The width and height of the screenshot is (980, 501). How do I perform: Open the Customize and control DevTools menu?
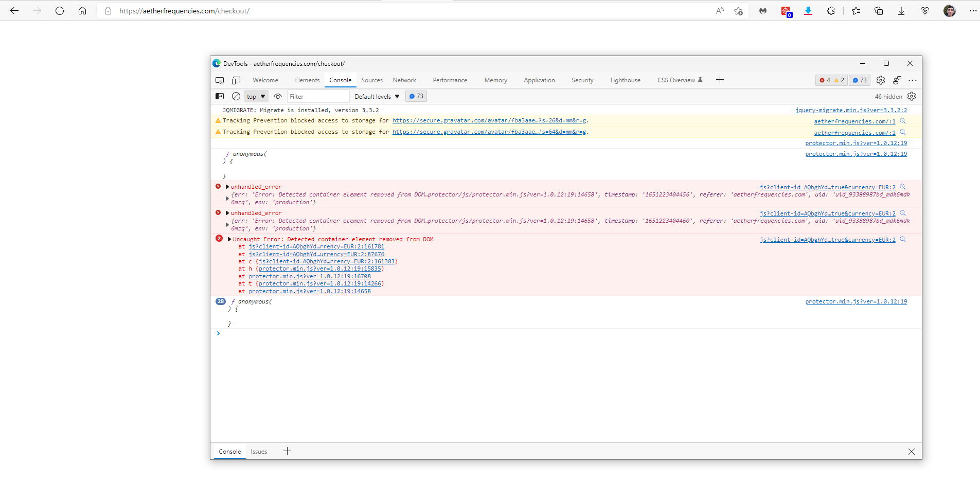(913, 80)
